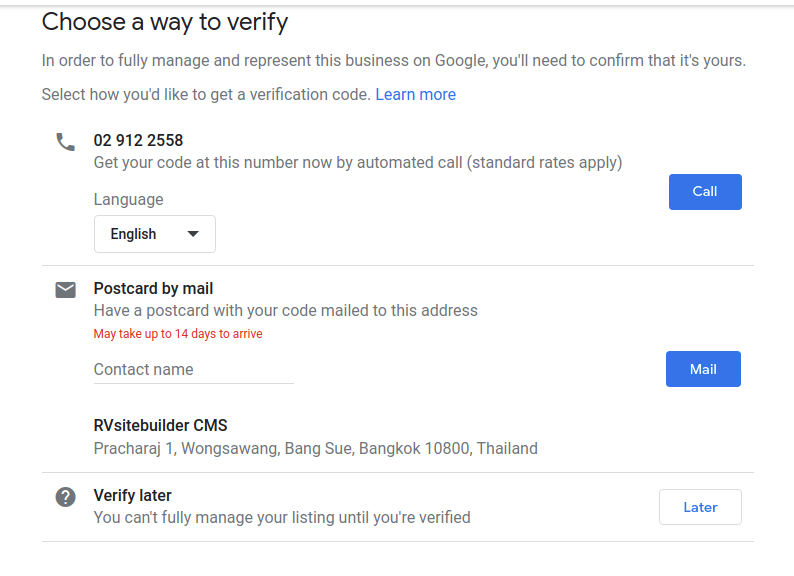Click the question mark icon next to Verify later

pos(65,497)
